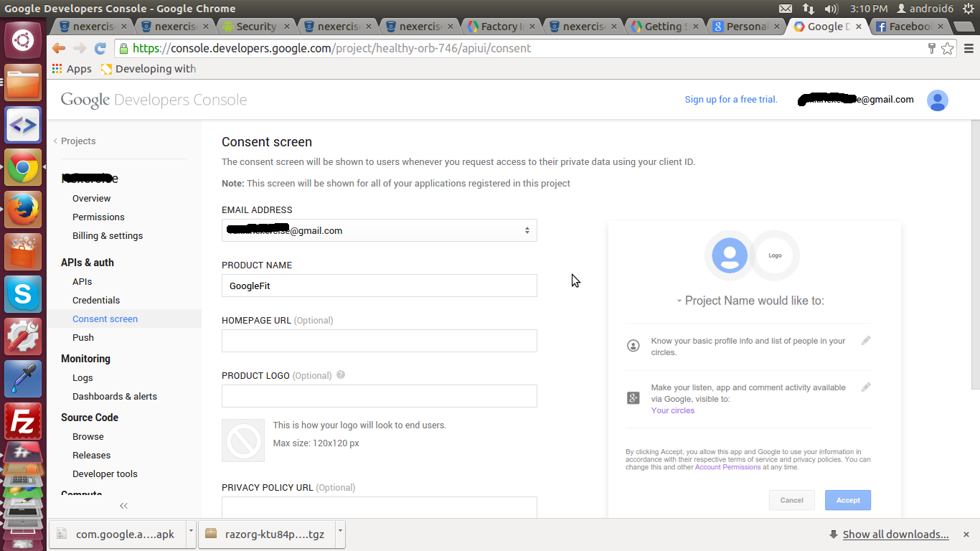The image size is (980, 551).
Task: Switch to the Getting Started tab
Action: (x=664, y=27)
